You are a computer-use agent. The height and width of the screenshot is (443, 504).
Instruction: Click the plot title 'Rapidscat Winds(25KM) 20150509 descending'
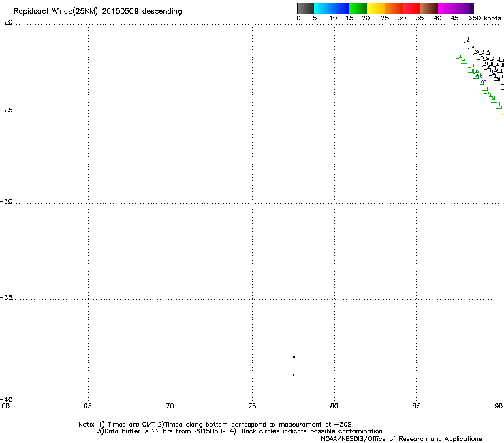click(98, 12)
